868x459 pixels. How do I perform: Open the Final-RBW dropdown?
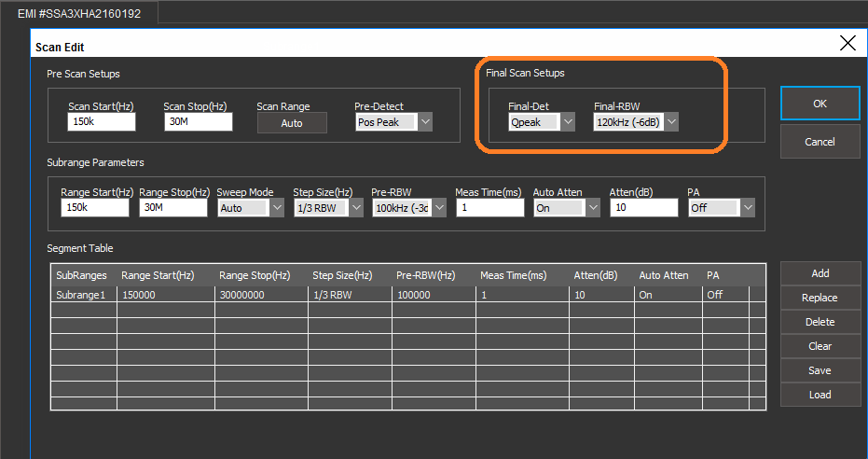pos(670,122)
